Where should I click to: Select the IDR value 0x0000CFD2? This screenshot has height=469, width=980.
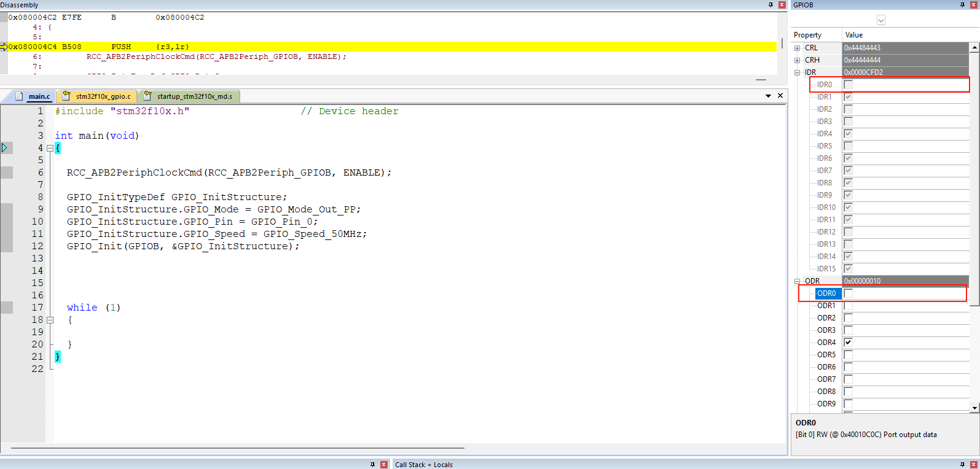[x=906, y=72]
